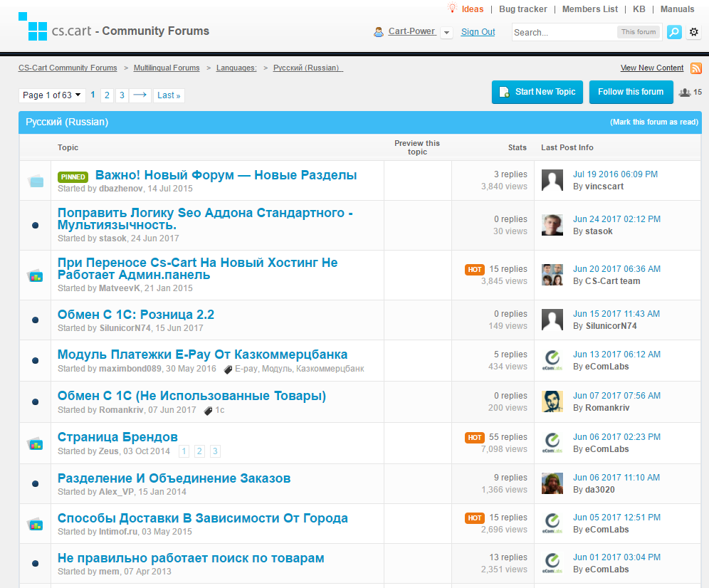
Task: Open topic Модуль Платежки E-Pay От Казкоммерцбанка
Action: (203, 355)
